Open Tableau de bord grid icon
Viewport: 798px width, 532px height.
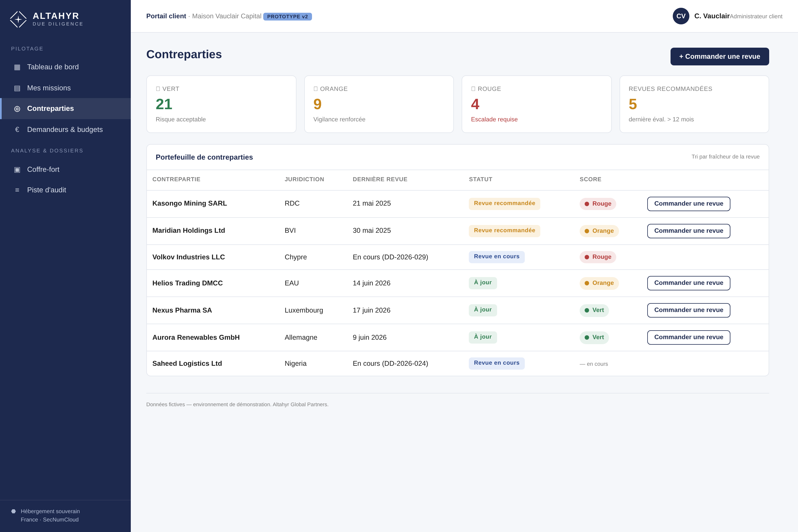click(17, 67)
